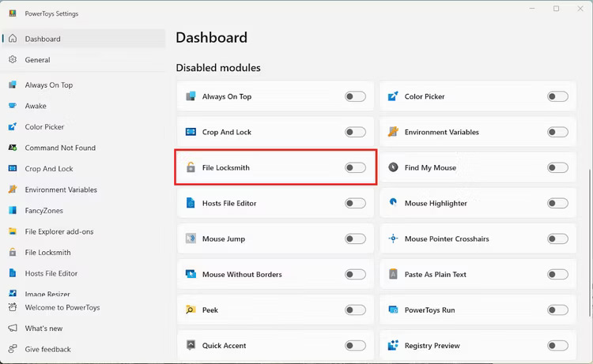Open the What's new page label
This screenshot has height=364, width=593.
[43, 328]
